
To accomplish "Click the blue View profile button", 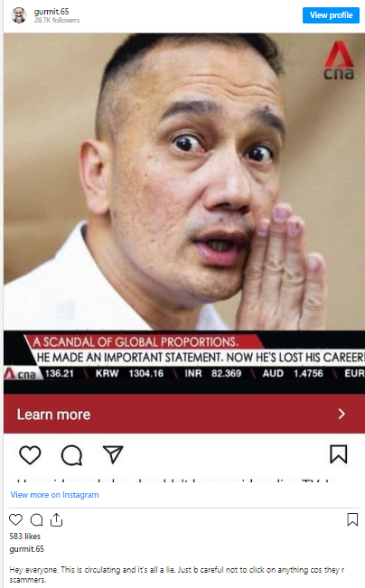I will (x=331, y=15).
